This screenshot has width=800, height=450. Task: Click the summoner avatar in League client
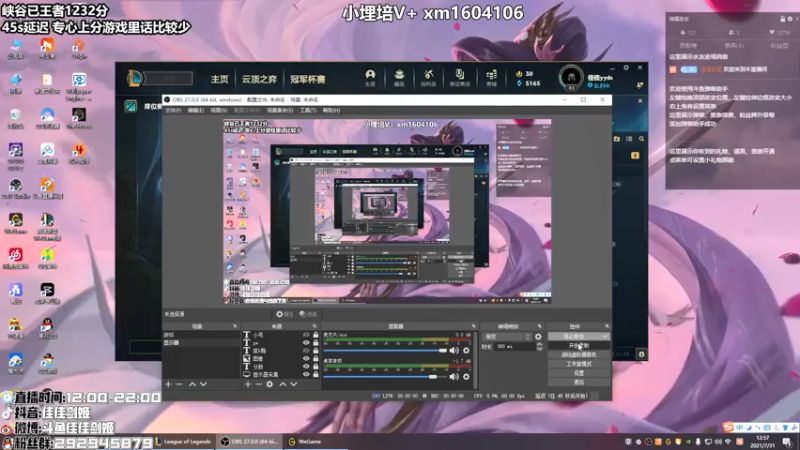click(x=571, y=78)
